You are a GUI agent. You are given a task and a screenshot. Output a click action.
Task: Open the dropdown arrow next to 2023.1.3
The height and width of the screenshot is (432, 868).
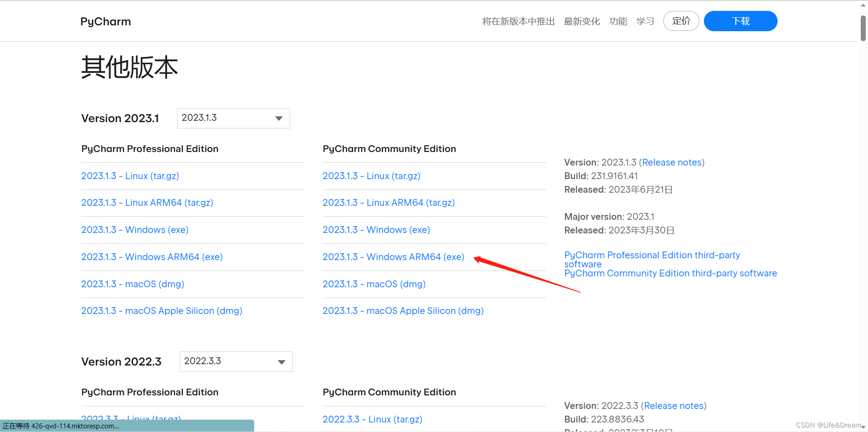click(x=278, y=118)
